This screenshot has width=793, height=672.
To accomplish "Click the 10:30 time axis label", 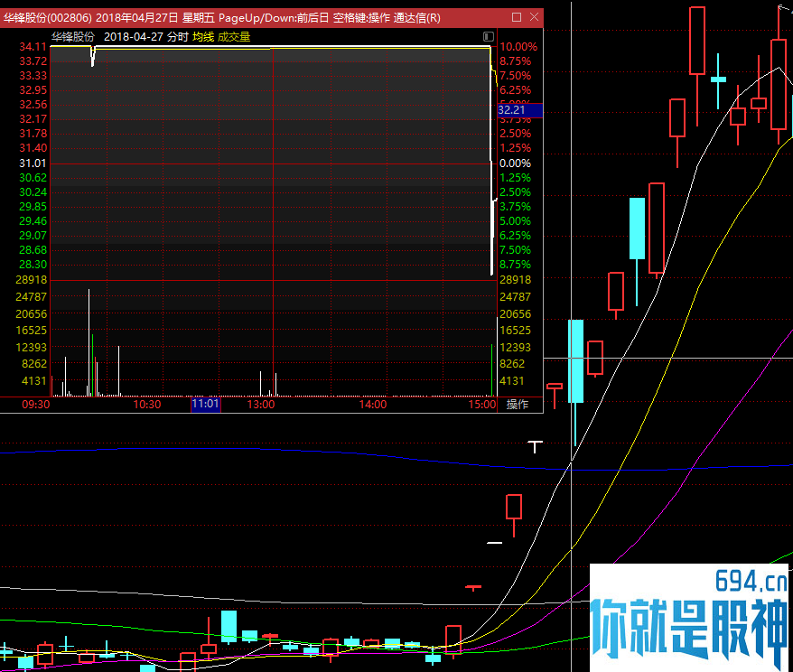I will click(147, 404).
